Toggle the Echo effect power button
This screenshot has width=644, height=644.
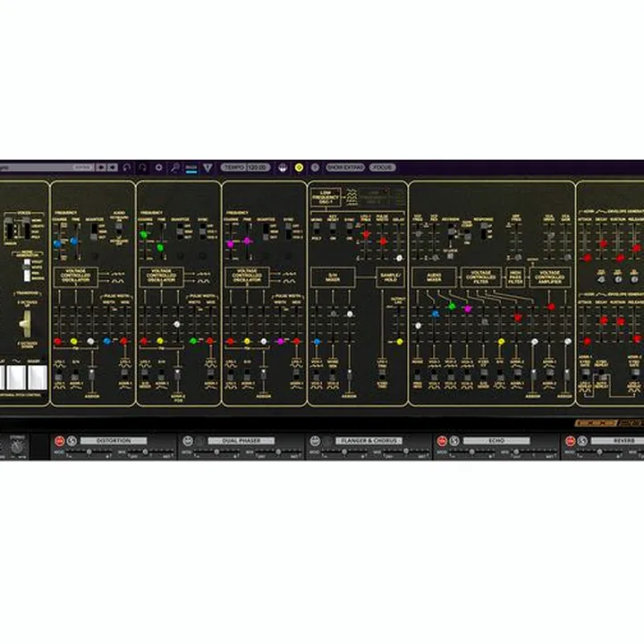click(x=442, y=441)
